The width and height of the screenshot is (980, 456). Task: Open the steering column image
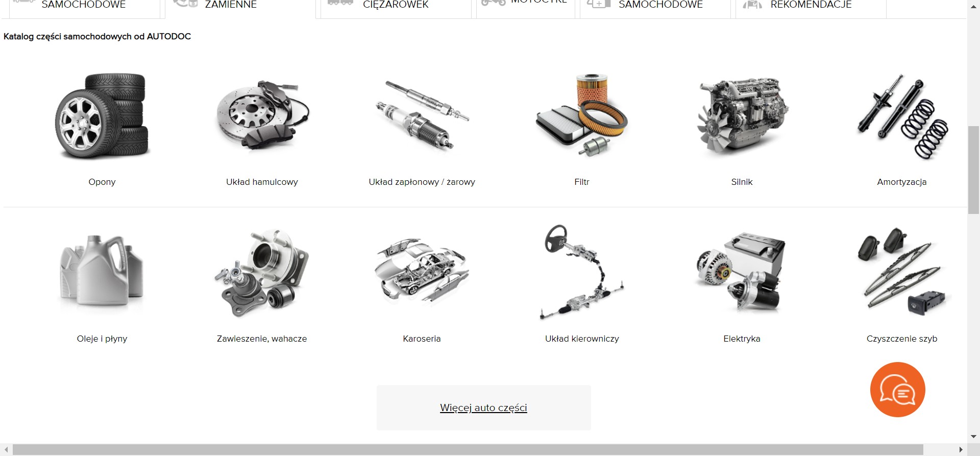pos(582,272)
